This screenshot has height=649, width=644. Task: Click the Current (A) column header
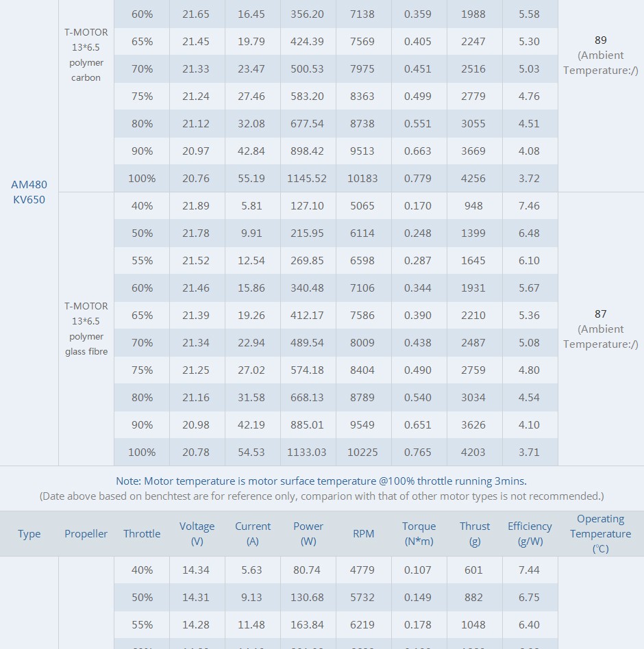pyautogui.click(x=253, y=533)
